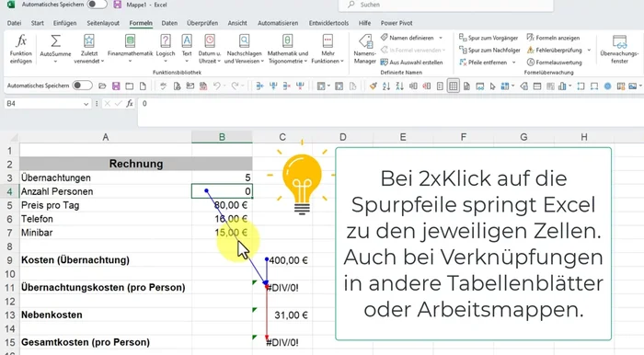Select the cell showing 400,00 €

coord(282,260)
